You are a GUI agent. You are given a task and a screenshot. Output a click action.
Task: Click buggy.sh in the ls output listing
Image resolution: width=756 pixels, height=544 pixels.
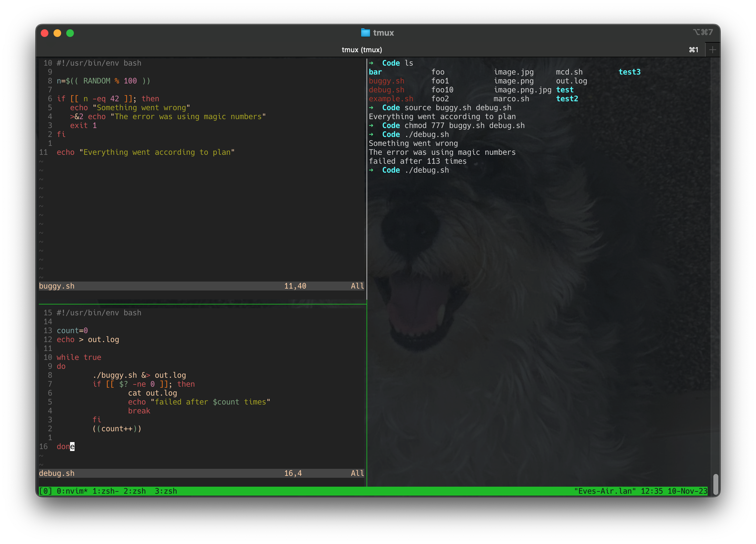tap(386, 81)
